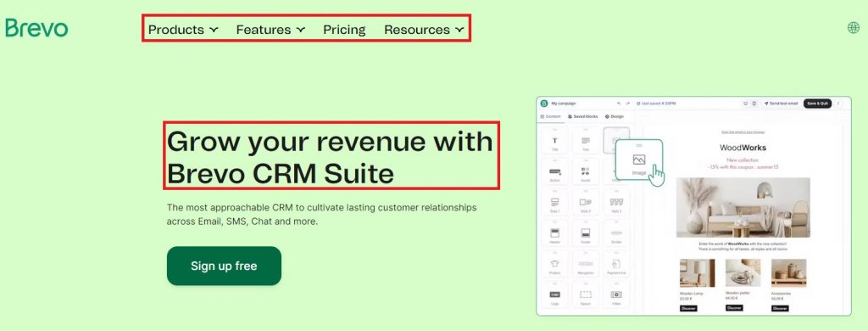This screenshot has height=331, width=868.
Task: Open the Pricing page
Action: click(344, 30)
